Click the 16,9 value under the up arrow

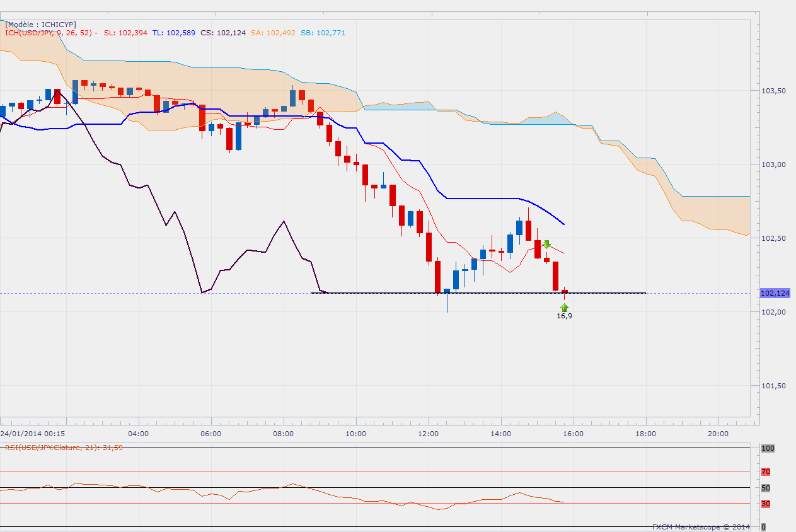(x=564, y=316)
